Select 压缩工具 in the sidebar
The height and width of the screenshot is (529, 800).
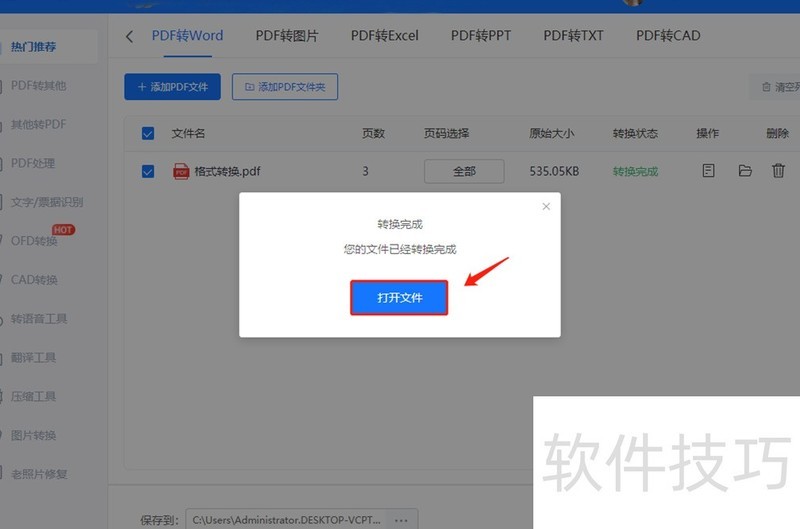34,396
